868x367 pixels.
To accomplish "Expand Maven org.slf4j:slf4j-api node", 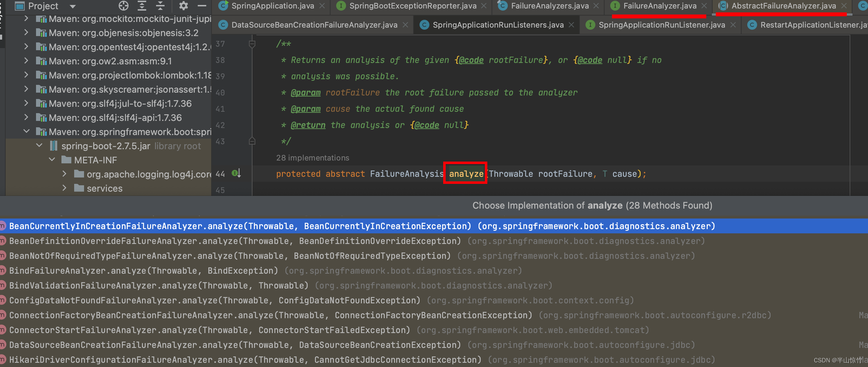I will 26,117.
